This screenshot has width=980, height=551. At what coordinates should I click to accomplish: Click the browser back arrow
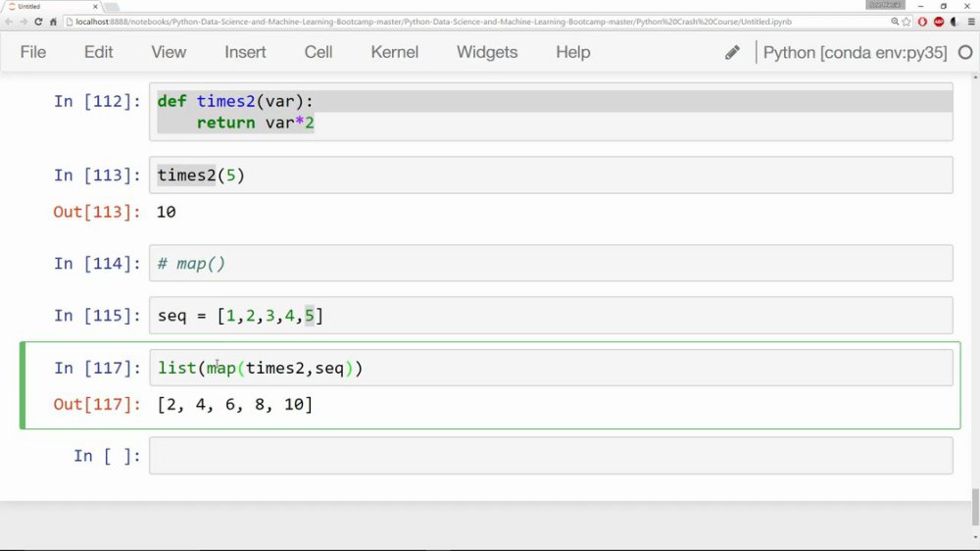9,22
